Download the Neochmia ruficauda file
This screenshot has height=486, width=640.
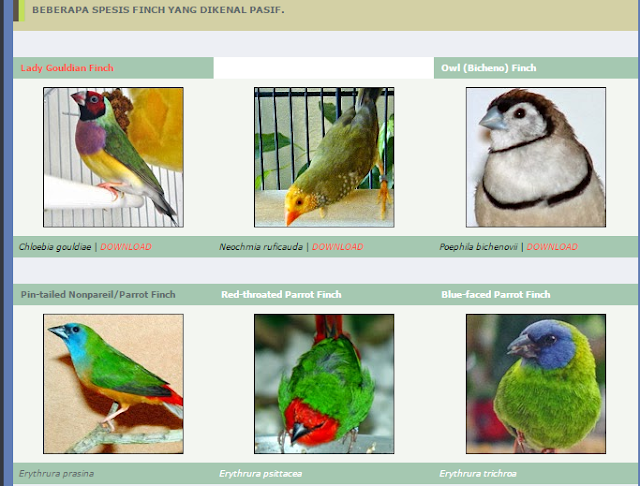click(338, 246)
